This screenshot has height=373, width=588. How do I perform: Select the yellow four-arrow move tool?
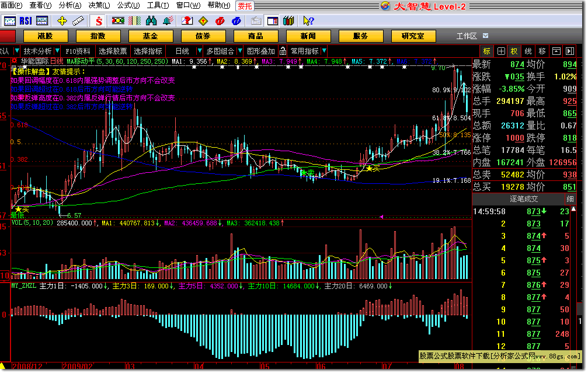coord(62,21)
